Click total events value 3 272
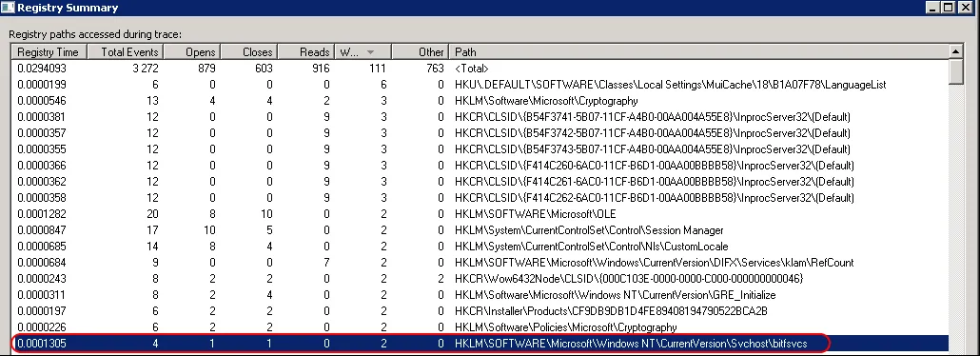 click(x=146, y=69)
